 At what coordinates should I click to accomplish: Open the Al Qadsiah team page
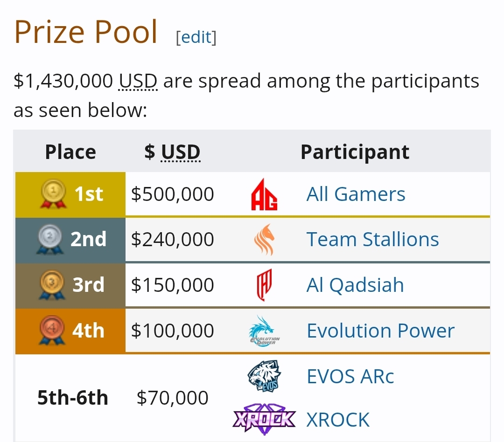click(355, 285)
